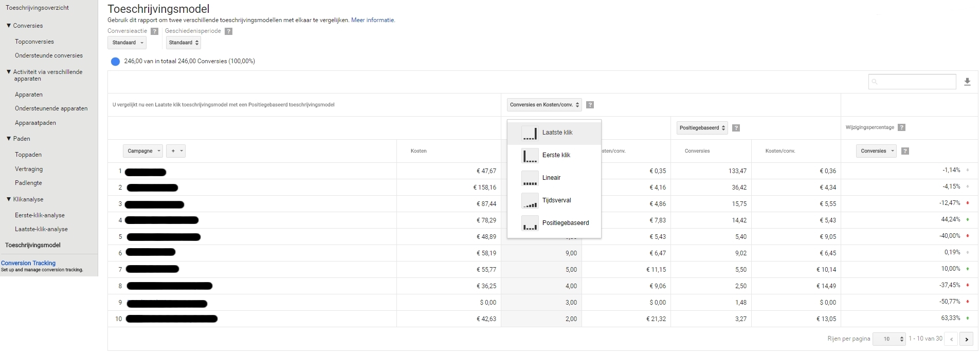Click the Tijdsverval model icon
980x356 pixels.
(x=530, y=201)
